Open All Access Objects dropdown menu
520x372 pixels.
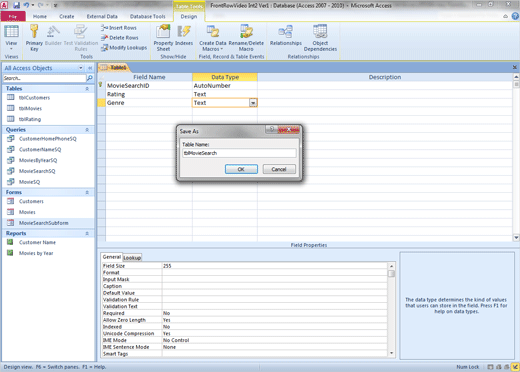[x=81, y=68]
